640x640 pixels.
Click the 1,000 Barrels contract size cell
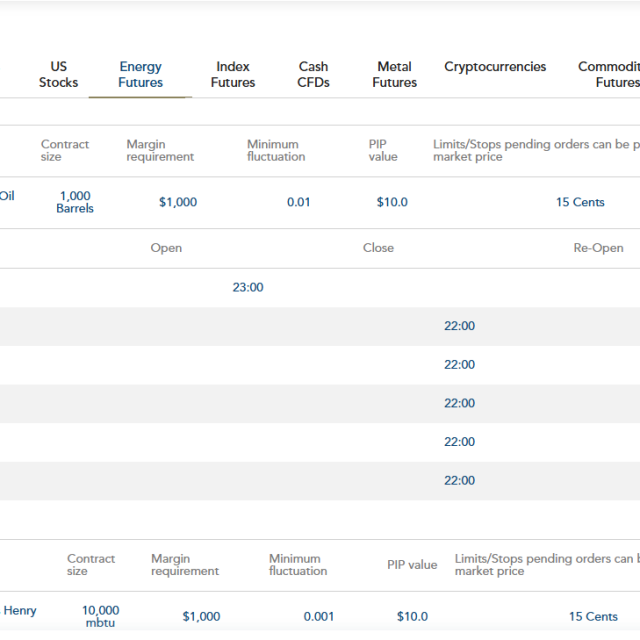point(75,202)
